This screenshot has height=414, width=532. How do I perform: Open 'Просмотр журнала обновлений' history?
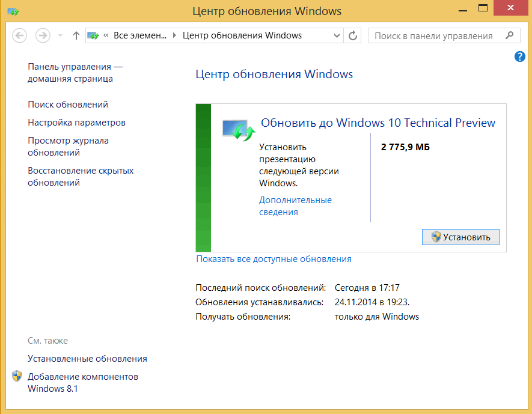tap(68, 147)
